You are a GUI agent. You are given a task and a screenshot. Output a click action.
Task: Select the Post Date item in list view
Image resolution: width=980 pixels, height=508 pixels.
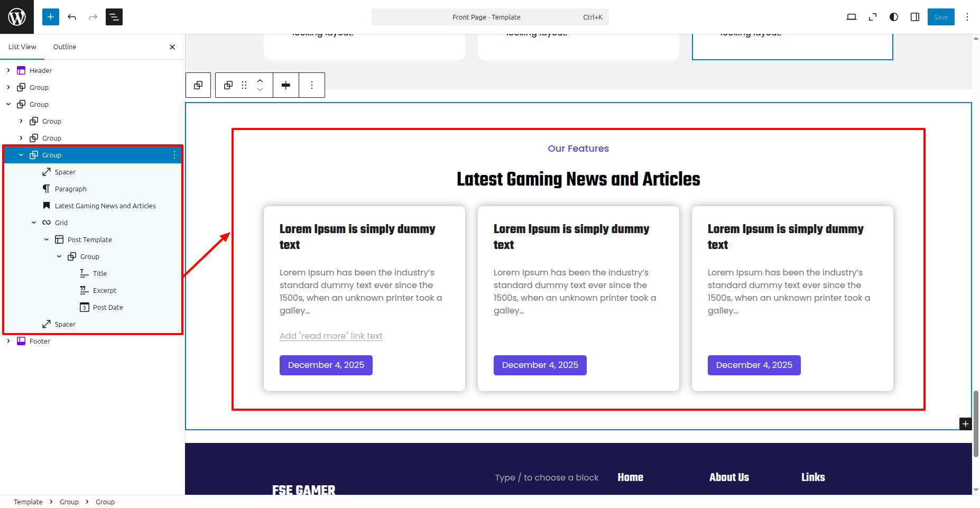(x=108, y=307)
